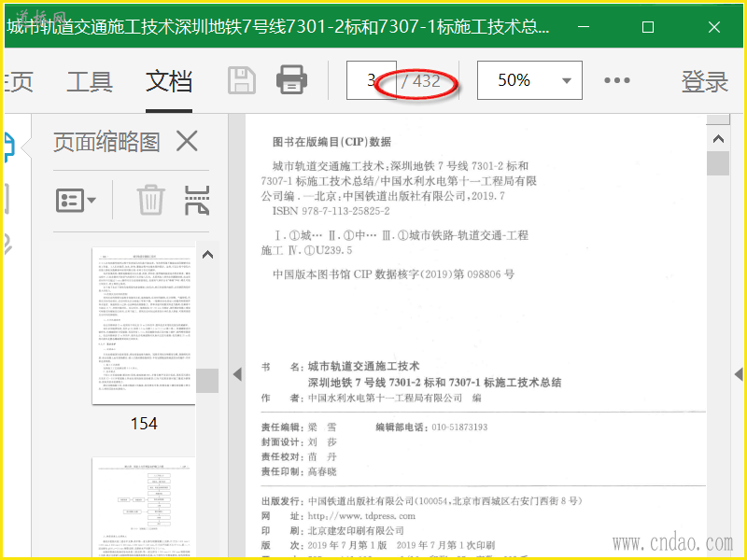
Task: Click the trash delete pages icon
Action: 151,201
